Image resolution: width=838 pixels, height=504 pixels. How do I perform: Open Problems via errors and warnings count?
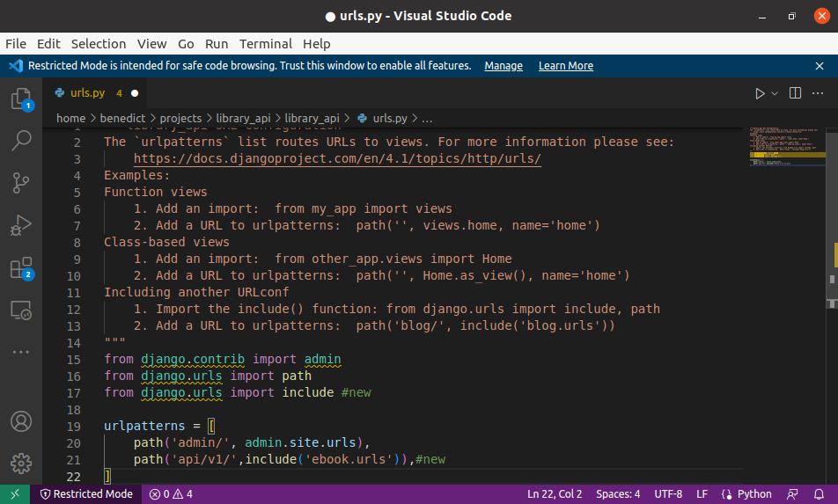171,494
